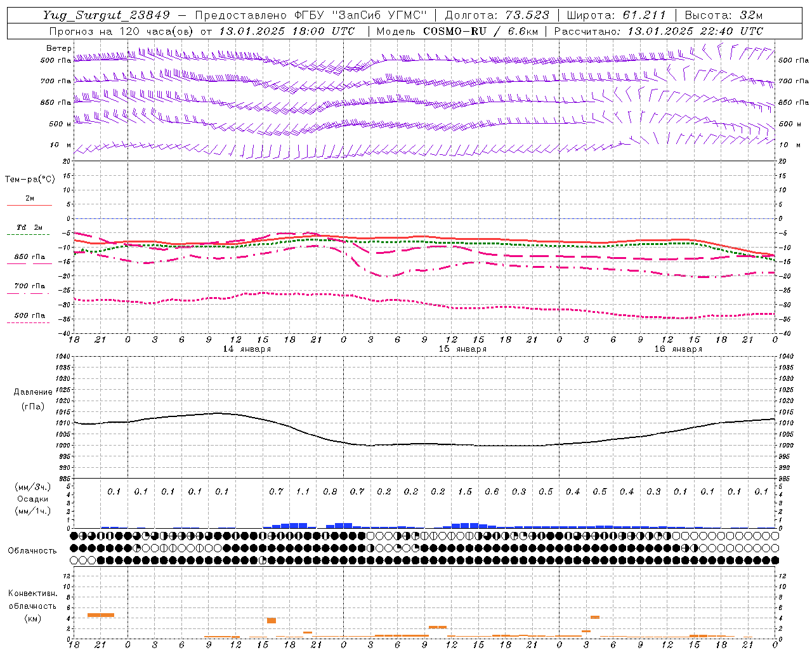
Task: Click the 850 гПа temperature legend entry
Action: coord(30,257)
